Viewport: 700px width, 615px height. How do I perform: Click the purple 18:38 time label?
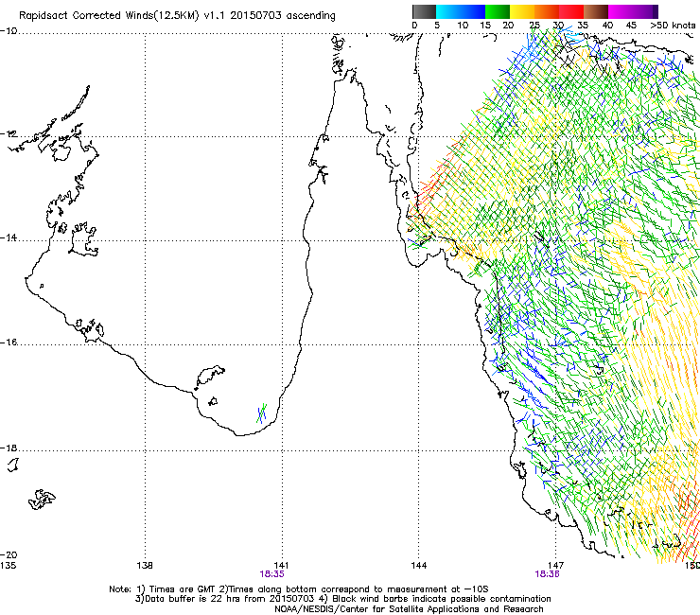click(547, 574)
